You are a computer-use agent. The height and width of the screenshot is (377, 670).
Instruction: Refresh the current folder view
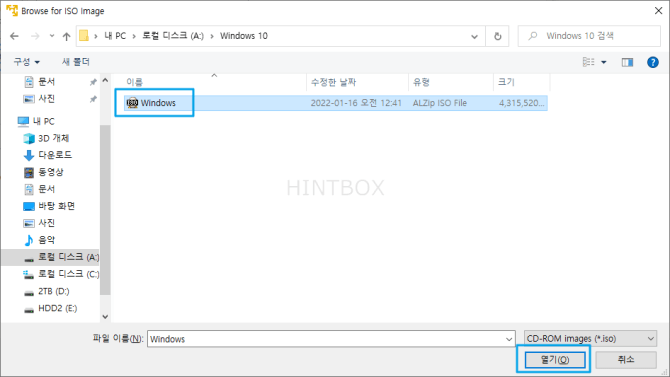point(497,36)
